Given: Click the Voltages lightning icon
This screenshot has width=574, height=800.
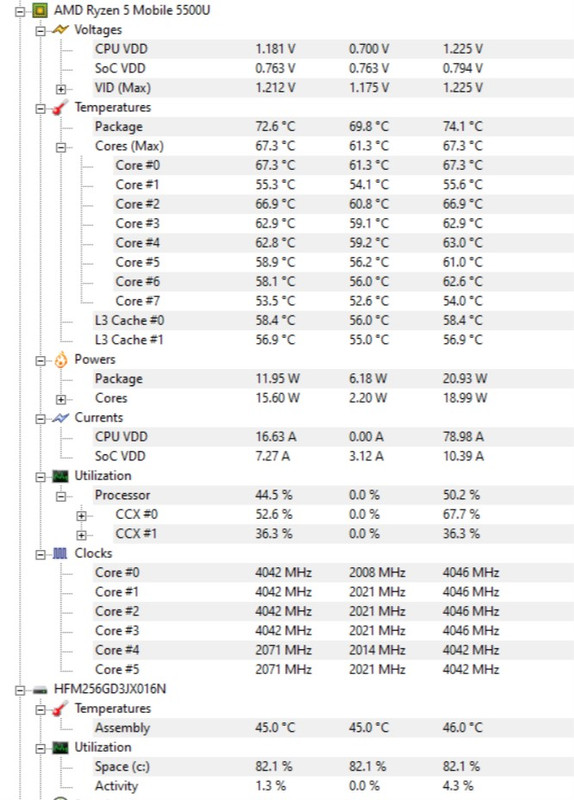Looking at the screenshot, I should (60, 30).
